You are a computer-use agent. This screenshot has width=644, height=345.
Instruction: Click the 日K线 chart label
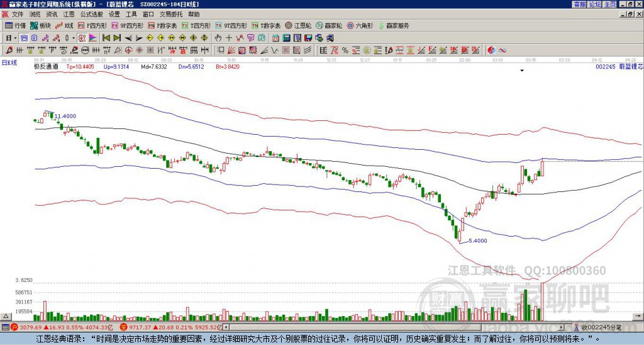9,63
